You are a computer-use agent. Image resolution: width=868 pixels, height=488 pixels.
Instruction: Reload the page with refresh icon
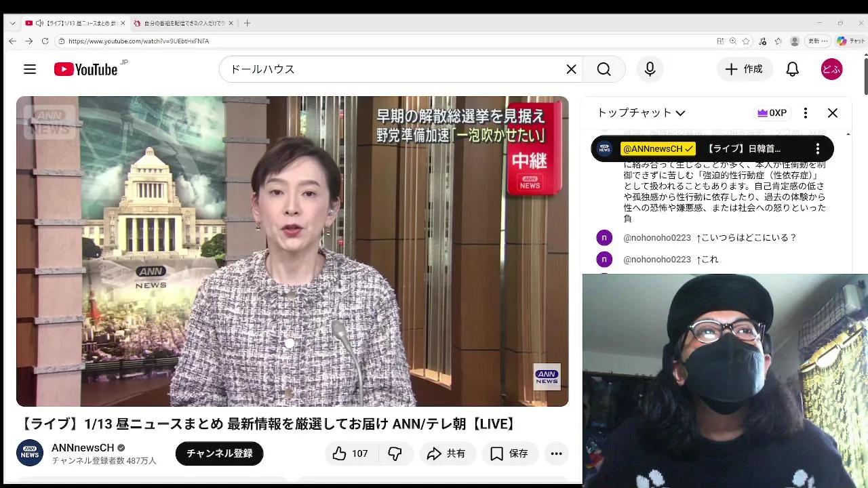click(45, 41)
